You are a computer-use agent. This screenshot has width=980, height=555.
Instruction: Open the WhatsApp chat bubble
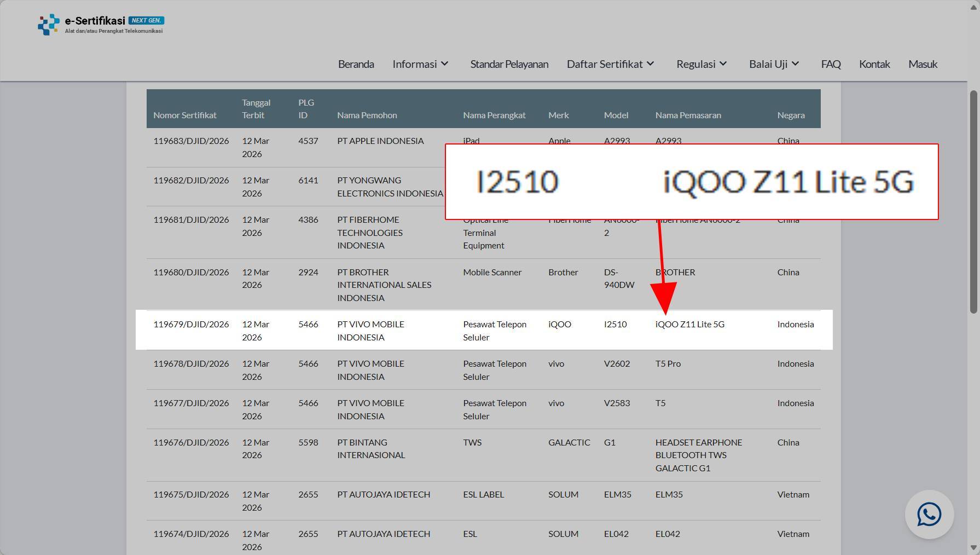[x=929, y=514]
